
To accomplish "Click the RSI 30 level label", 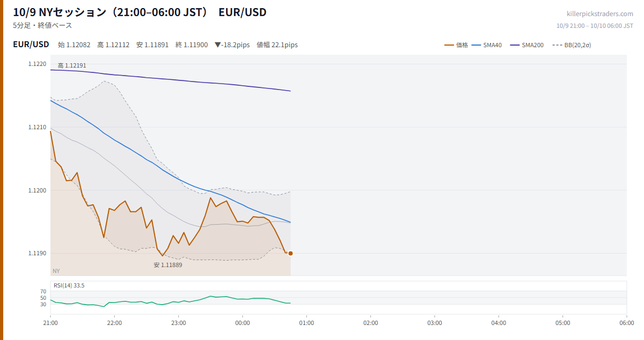I will click(x=43, y=304).
